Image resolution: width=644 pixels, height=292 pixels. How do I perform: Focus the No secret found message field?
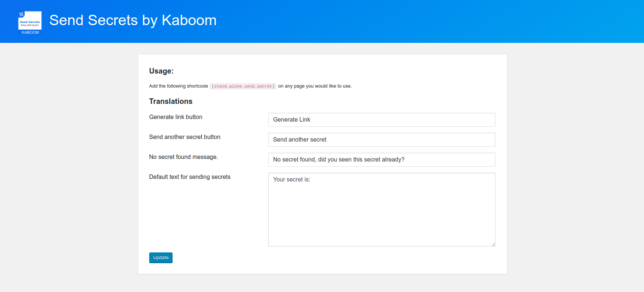pos(382,160)
